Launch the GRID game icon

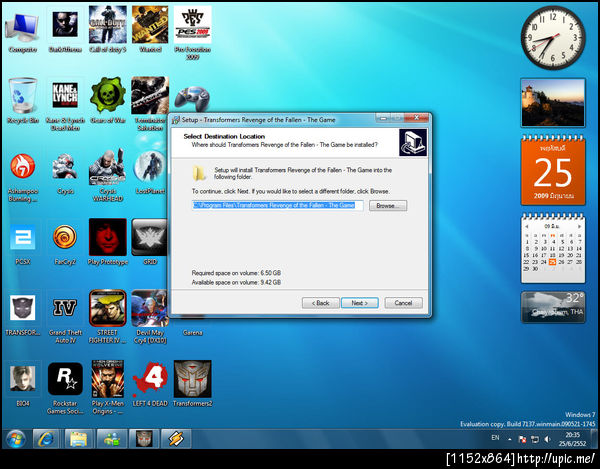coord(150,242)
